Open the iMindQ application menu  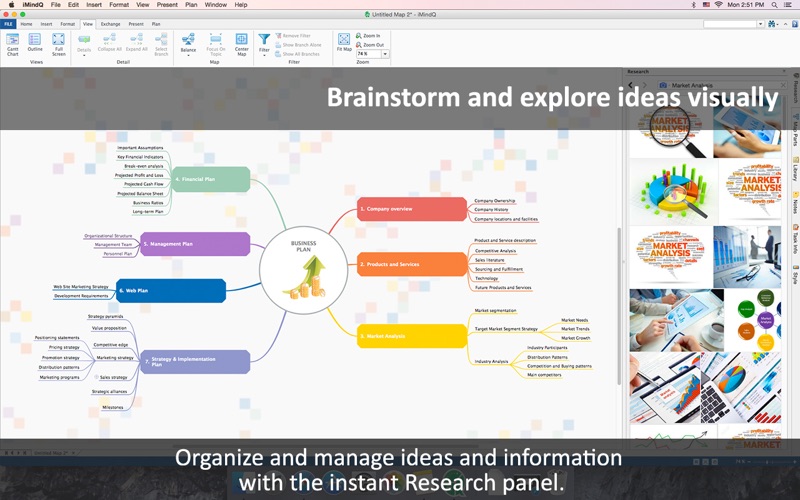pos(33,5)
